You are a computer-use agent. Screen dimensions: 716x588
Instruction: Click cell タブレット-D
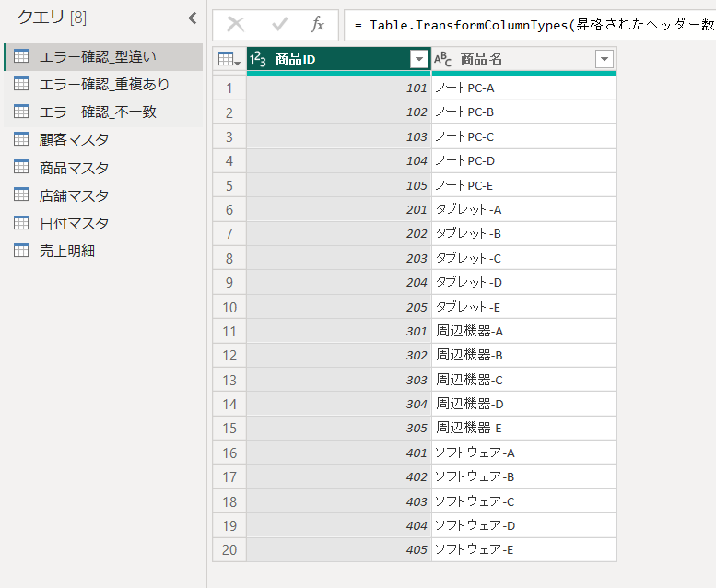pyautogui.click(x=523, y=282)
